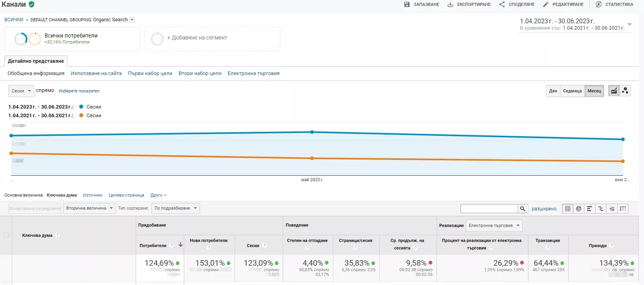The height and width of the screenshot is (285, 644).
Task: Open the СТАТИСТИКА insights panel
Action: pyautogui.click(x=614, y=4)
